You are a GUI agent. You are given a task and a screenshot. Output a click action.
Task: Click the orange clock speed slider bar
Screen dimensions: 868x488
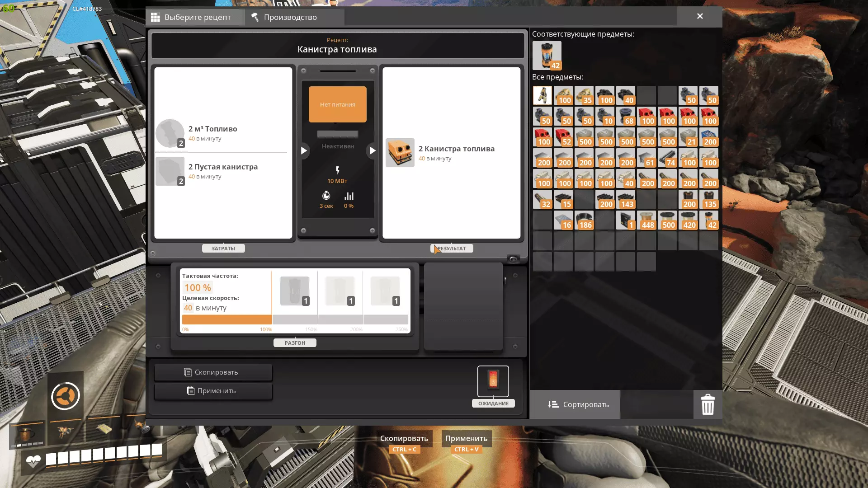226,319
